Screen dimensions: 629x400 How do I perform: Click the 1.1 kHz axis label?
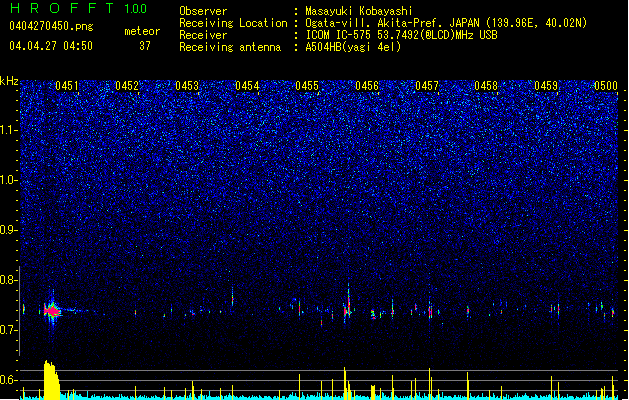click(8, 130)
